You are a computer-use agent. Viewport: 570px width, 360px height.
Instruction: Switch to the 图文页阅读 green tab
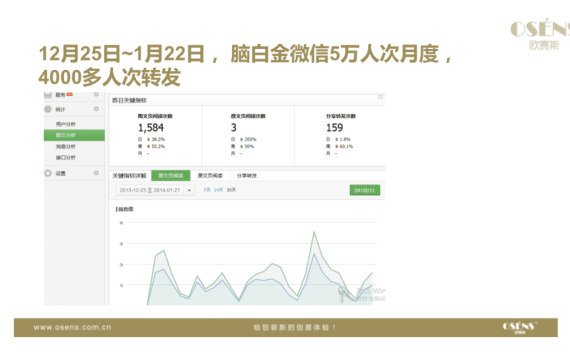coord(171,176)
